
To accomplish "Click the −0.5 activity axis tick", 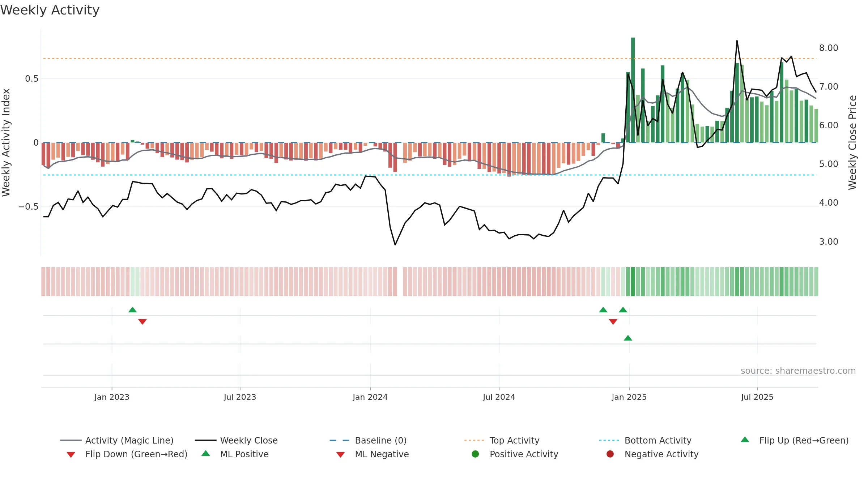I will [29, 207].
